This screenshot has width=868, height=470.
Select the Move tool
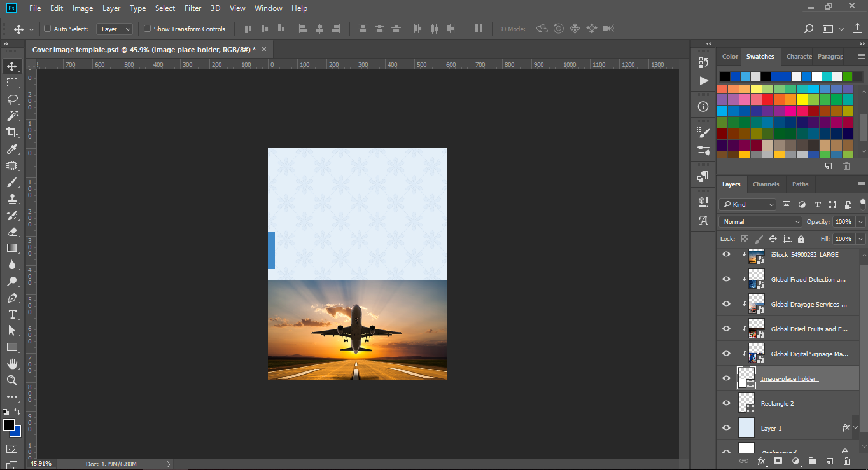coord(13,66)
